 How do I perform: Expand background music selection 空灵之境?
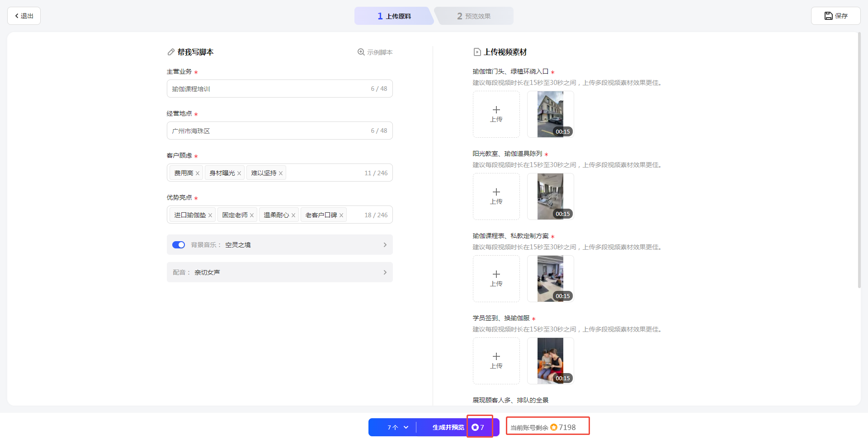click(x=385, y=245)
